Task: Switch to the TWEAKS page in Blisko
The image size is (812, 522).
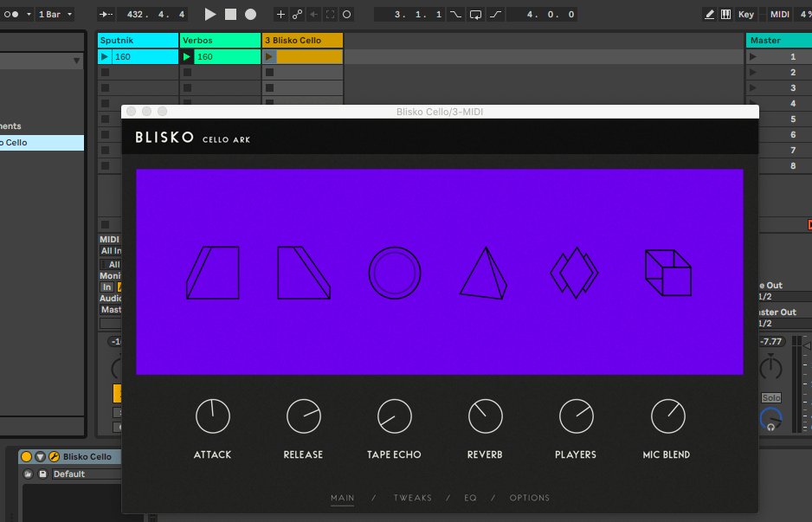Action: coord(413,498)
